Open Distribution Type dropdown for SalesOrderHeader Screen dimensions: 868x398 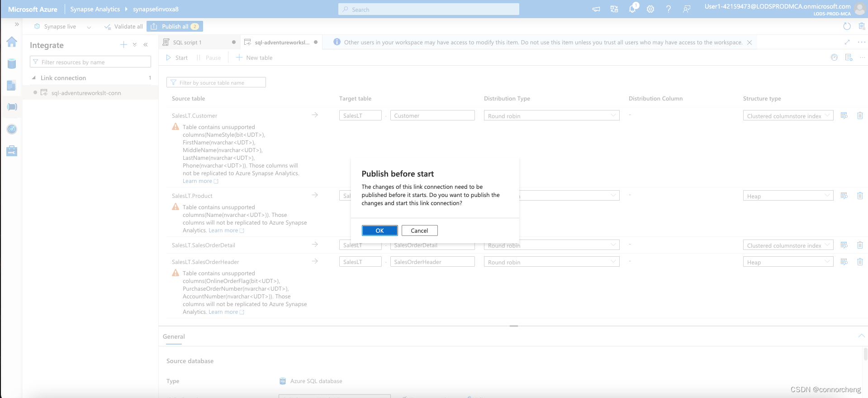[x=551, y=262]
